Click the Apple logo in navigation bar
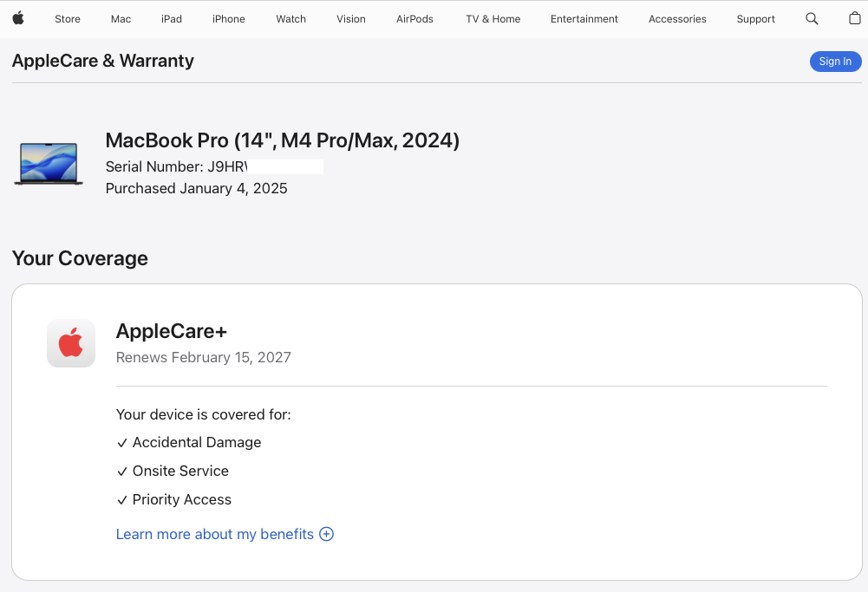The width and height of the screenshot is (868, 592). (x=18, y=18)
